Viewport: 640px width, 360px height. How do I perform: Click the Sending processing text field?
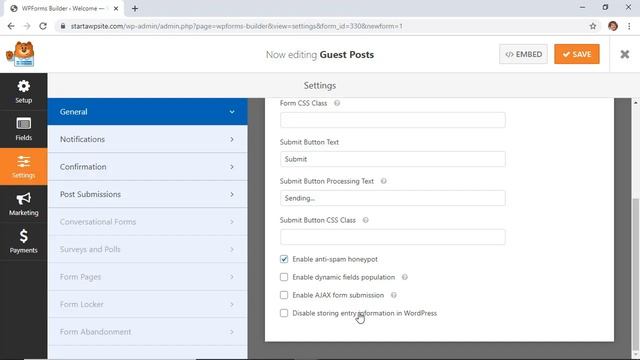click(x=393, y=198)
